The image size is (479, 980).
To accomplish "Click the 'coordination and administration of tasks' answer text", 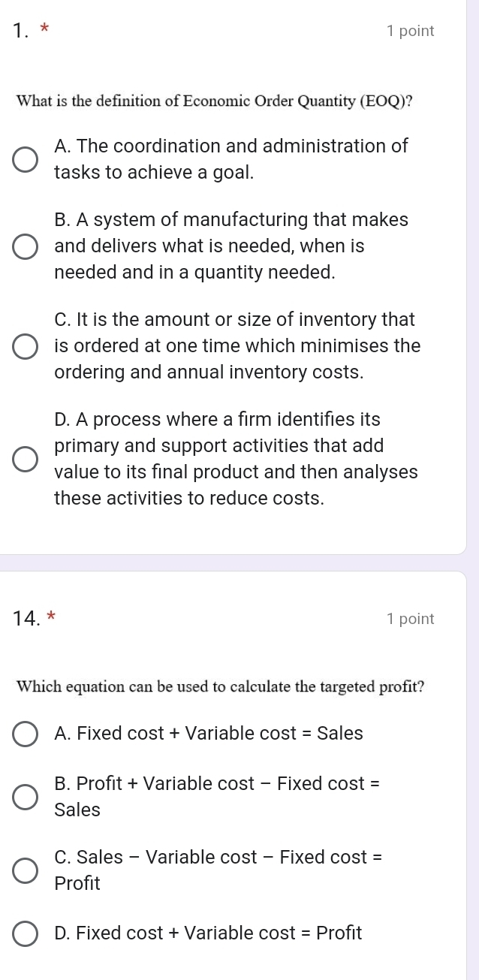I will point(231,159).
